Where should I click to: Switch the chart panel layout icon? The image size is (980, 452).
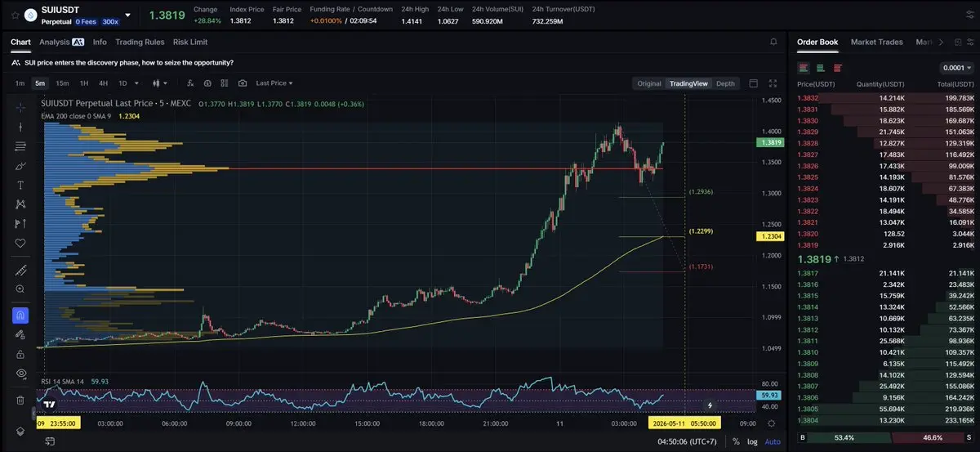click(x=754, y=83)
